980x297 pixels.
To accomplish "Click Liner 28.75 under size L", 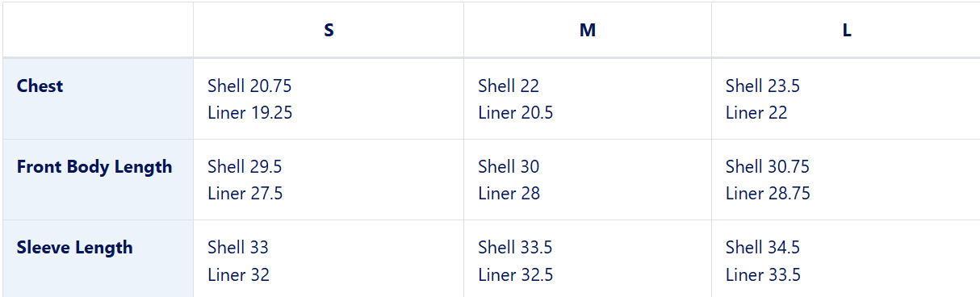I will pos(768,194).
